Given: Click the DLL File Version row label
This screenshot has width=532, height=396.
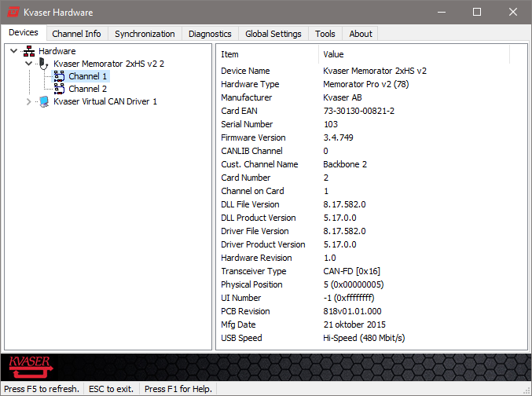Looking at the screenshot, I should [x=250, y=204].
